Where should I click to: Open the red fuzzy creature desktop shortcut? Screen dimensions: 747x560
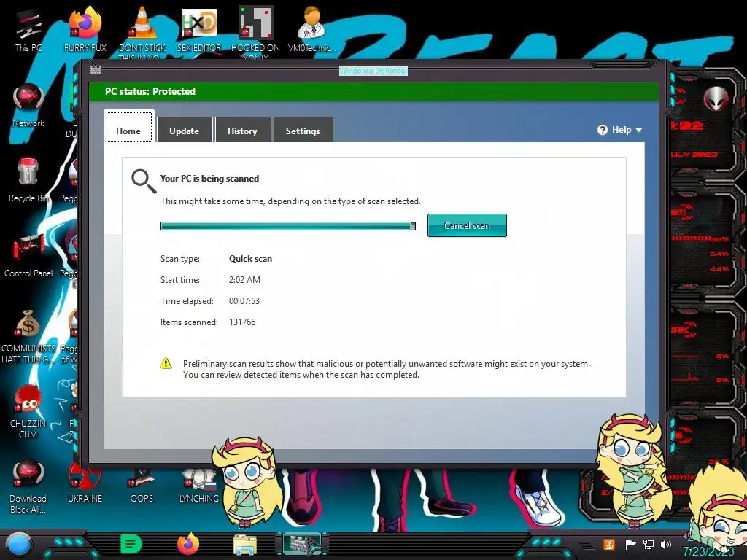click(x=28, y=411)
